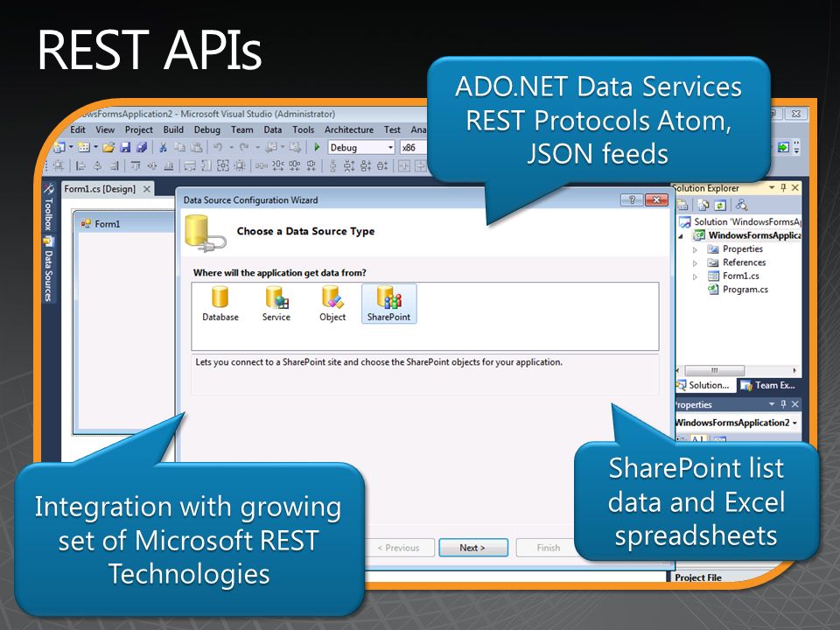Open the Undo history dropdown arrow
The height and width of the screenshot is (630, 840).
(x=231, y=147)
